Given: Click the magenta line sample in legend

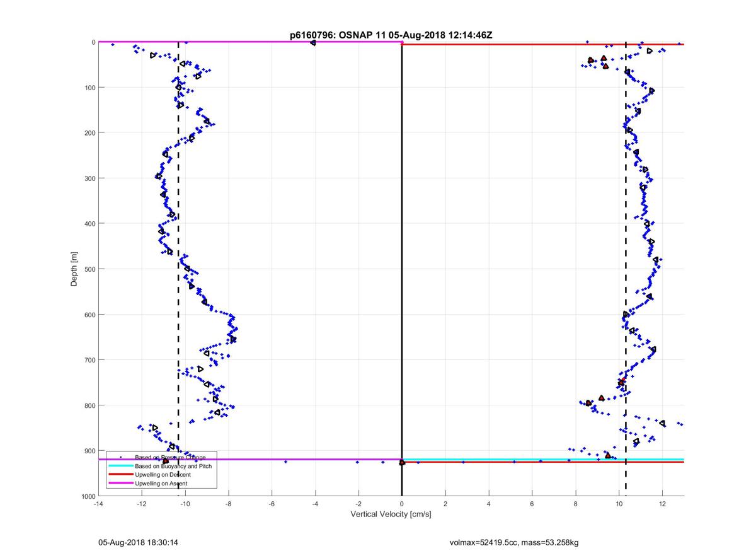Looking at the screenshot, I should (x=120, y=484).
